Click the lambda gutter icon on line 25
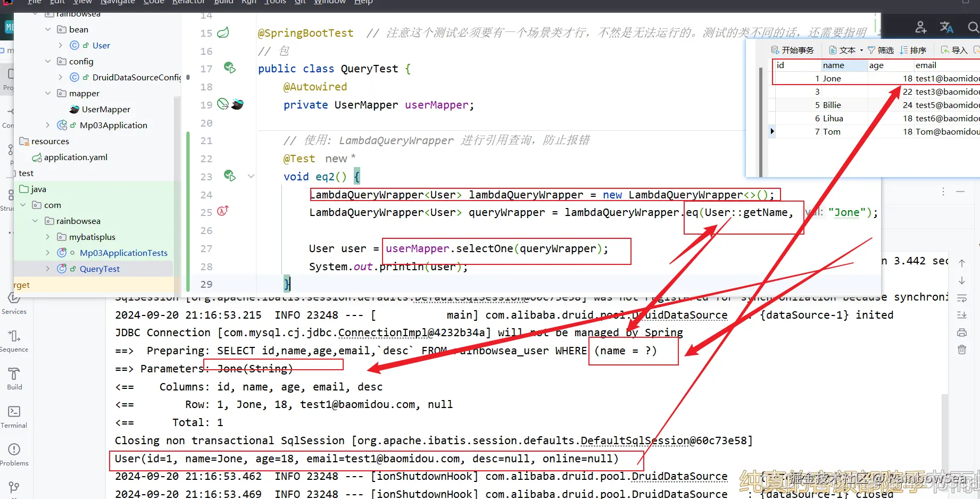This screenshot has width=980, height=499. pyautogui.click(x=223, y=211)
